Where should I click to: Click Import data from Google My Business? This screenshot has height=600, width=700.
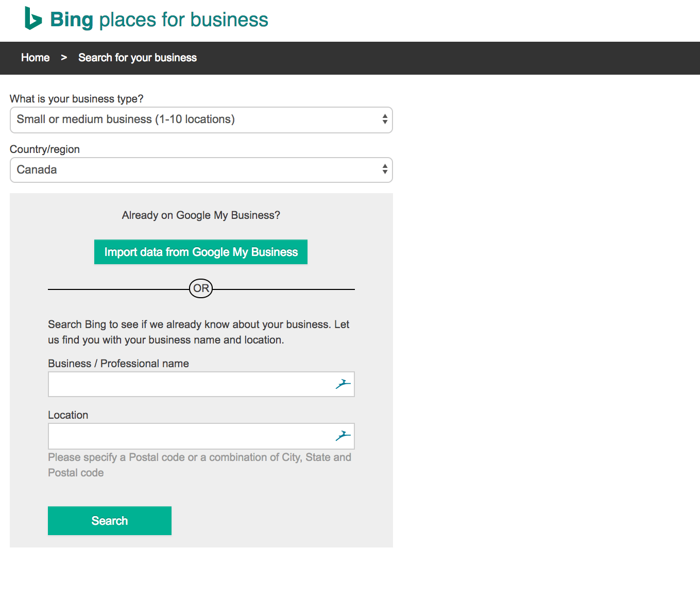click(201, 252)
